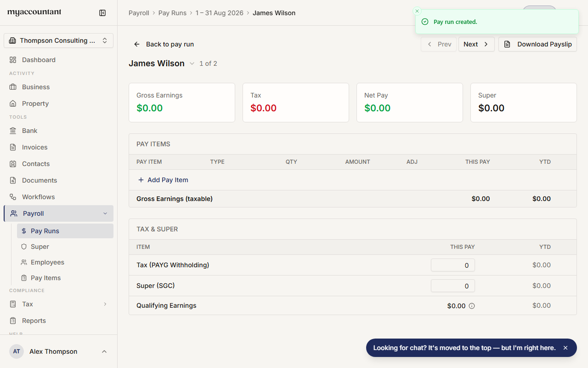
Task: Click the Net Pay summary card
Action: tap(410, 103)
